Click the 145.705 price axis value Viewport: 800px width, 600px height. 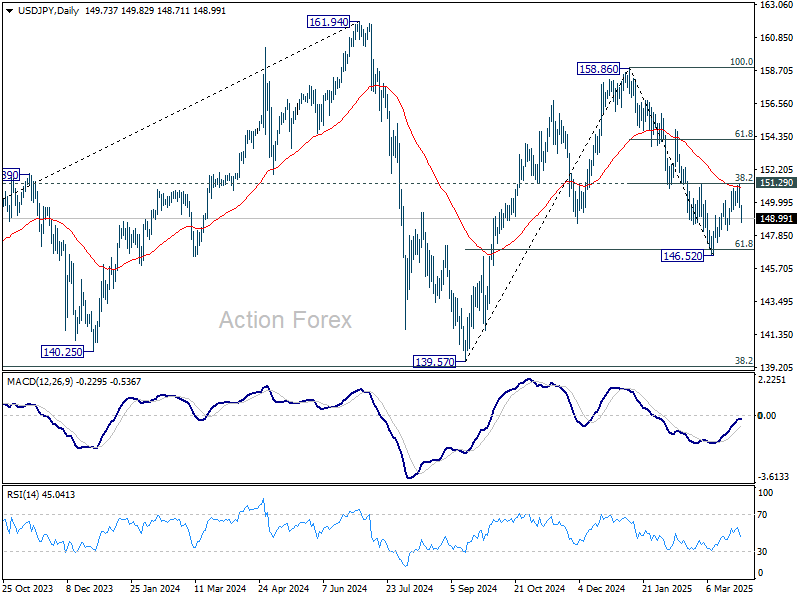tap(777, 268)
